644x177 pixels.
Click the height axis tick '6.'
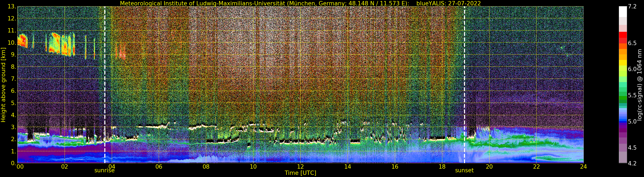[x=13, y=91]
